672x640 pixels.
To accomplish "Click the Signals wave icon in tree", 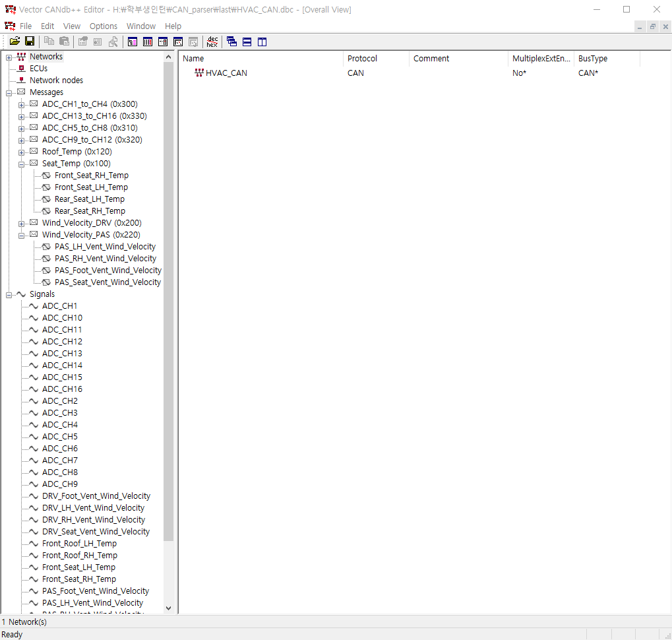I will [21, 294].
